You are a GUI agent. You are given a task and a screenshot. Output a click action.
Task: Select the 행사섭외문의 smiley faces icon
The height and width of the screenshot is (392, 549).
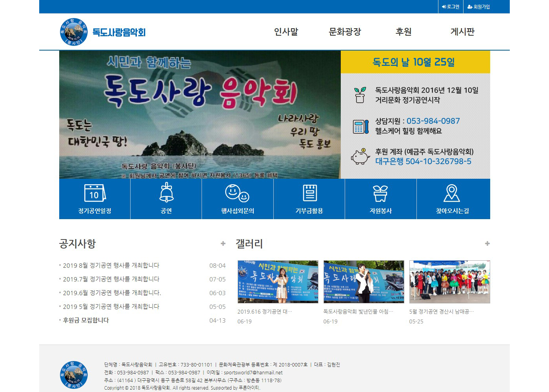[x=237, y=193]
